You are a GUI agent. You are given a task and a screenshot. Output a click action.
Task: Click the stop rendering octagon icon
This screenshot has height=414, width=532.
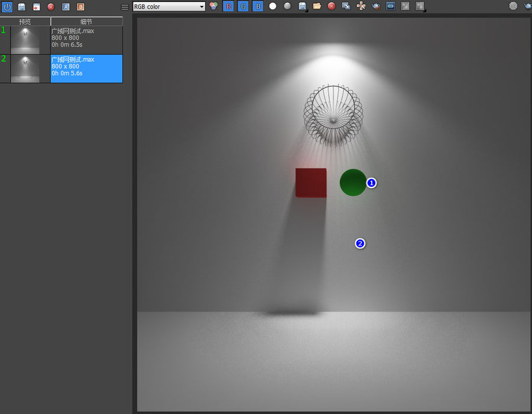[x=513, y=6]
